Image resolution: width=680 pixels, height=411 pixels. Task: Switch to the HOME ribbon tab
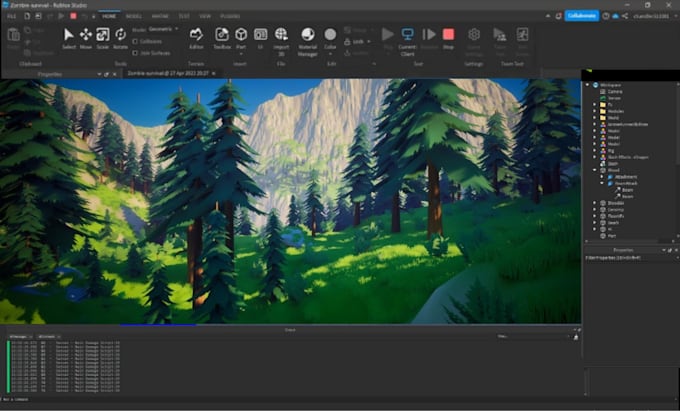[109, 16]
